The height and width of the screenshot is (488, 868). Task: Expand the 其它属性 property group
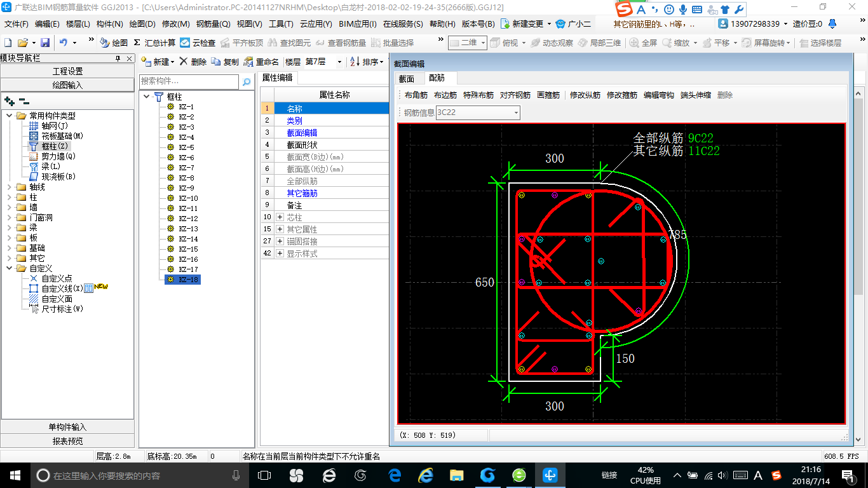(x=280, y=229)
